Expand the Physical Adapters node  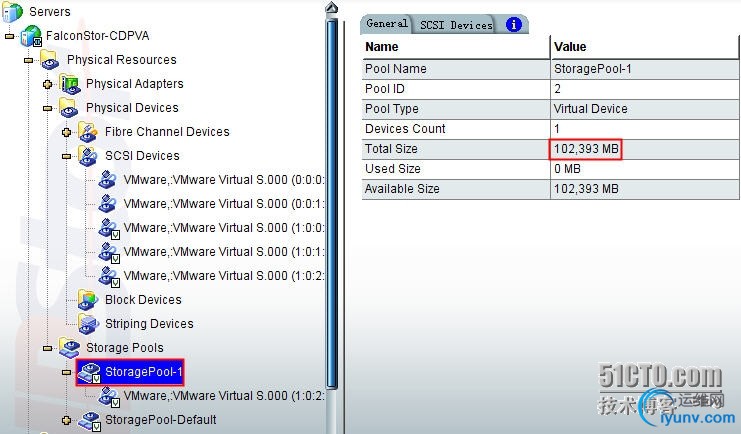pyautogui.click(x=47, y=84)
